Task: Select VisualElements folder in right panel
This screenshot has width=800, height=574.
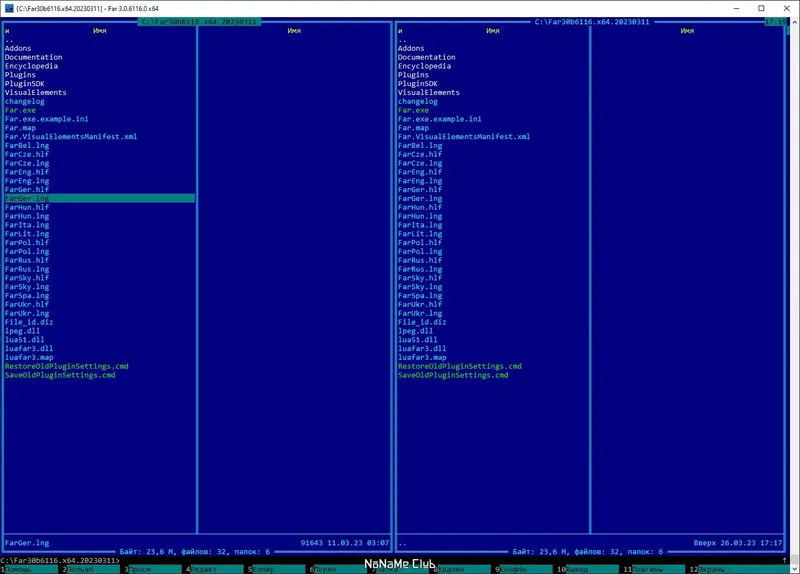Action: click(x=429, y=92)
